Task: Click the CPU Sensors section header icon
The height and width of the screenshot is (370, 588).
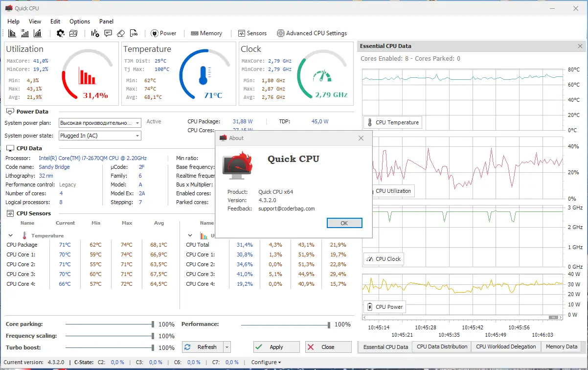Action: [x=10, y=213]
